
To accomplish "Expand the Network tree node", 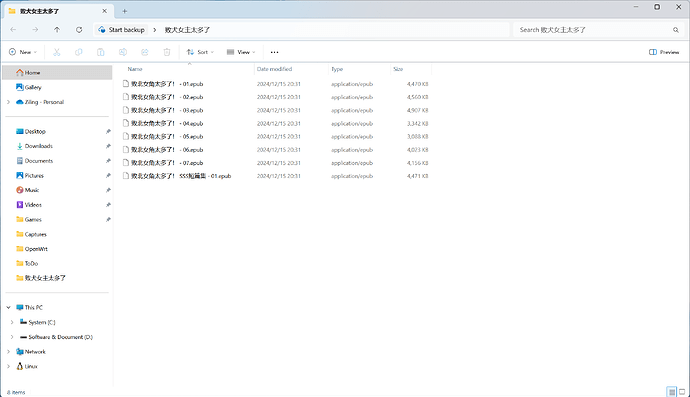I will 8,352.
